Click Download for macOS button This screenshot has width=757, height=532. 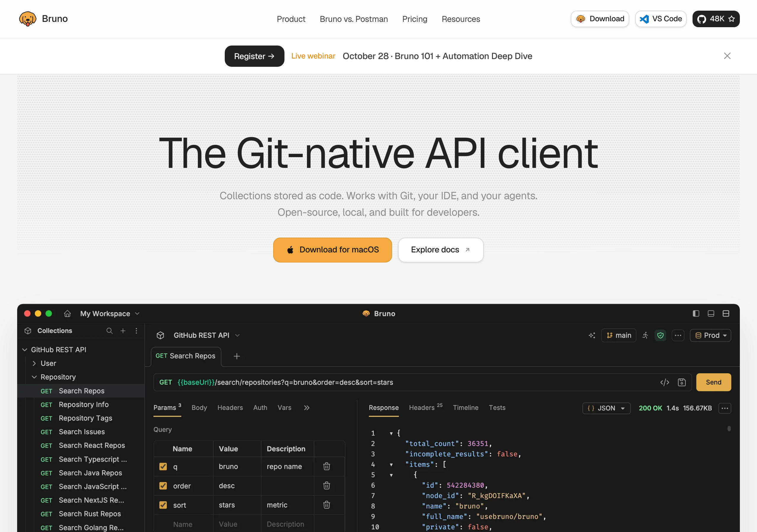pyautogui.click(x=332, y=250)
